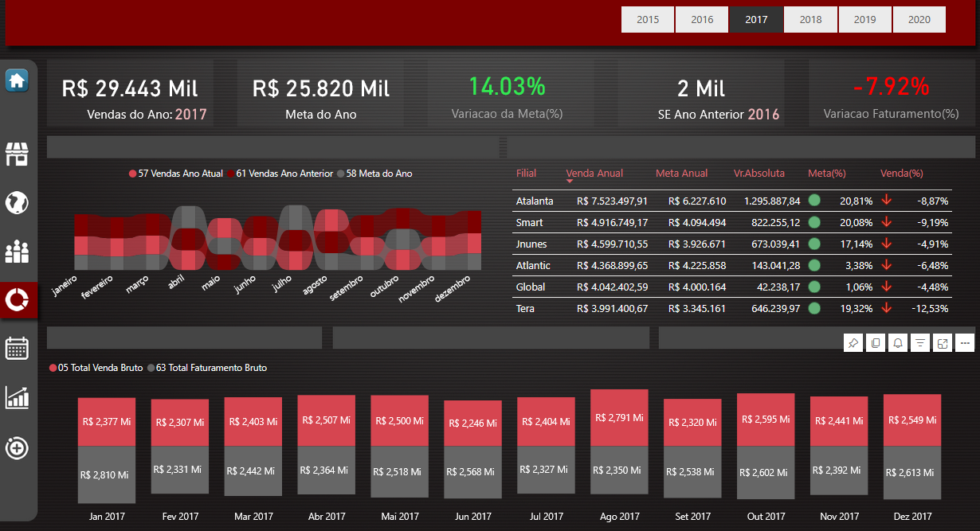This screenshot has width=980, height=531.
Task: Click the Meta Anual column header
Action: [681, 174]
